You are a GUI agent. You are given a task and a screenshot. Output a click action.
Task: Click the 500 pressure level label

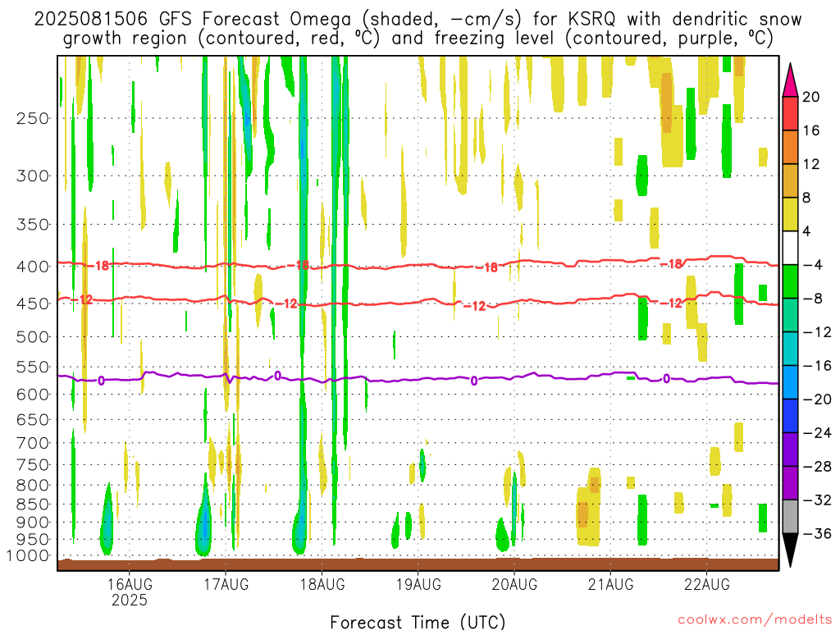[32, 337]
